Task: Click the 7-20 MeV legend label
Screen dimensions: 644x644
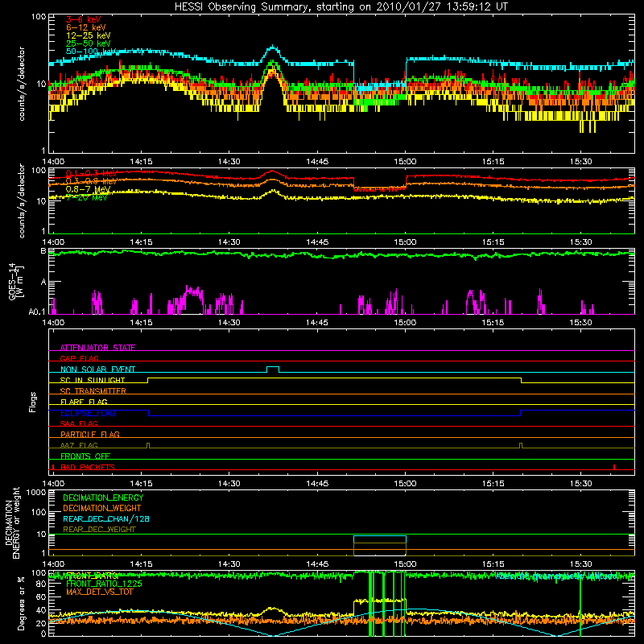Action: click(86, 197)
